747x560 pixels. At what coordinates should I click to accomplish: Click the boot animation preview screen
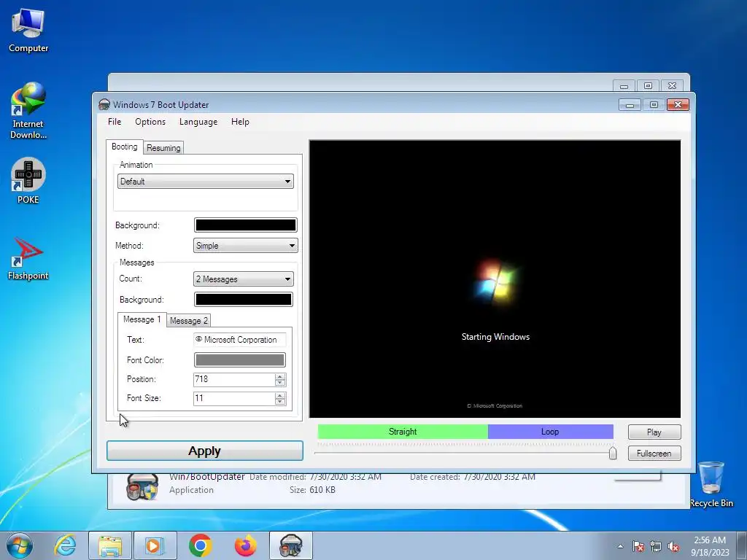click(495, 279)
